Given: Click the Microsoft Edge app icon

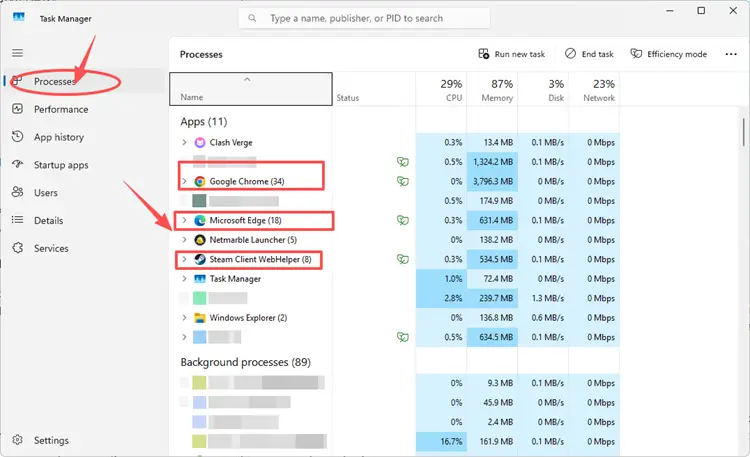Looking at the screenshot, I should point(200,221).
